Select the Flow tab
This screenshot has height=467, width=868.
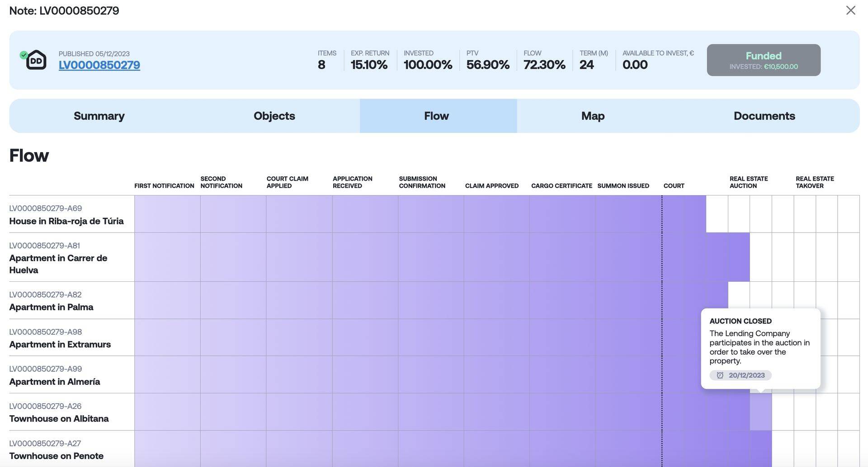pyautogui.click(x=436, y=116)
